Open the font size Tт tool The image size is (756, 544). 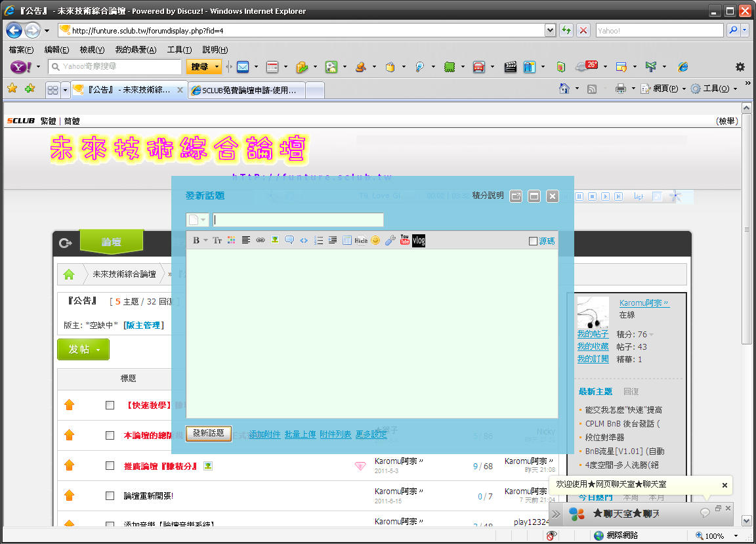point(217,240)
